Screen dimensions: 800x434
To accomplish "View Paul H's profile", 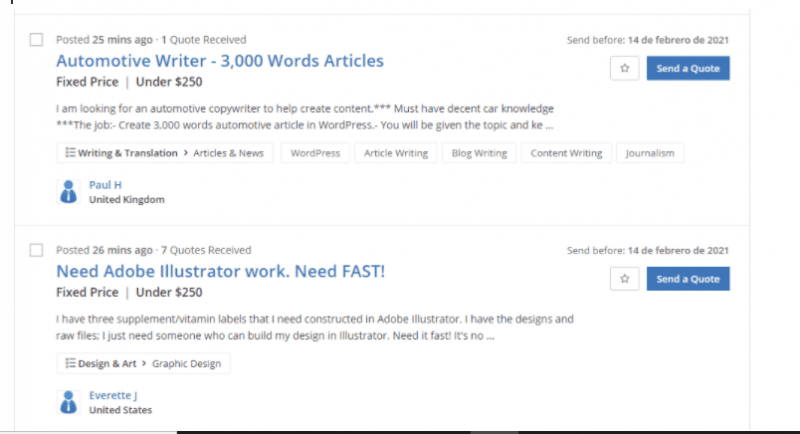I will tap(105, 185).
